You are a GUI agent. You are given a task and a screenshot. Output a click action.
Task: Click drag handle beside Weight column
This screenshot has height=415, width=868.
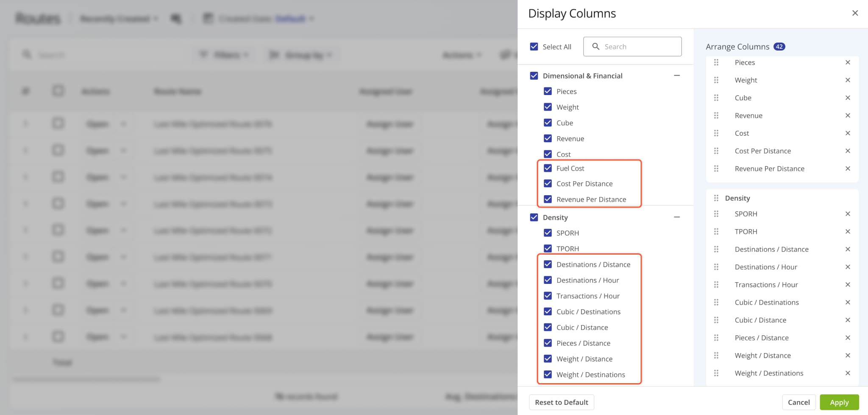tap(716, 80)
